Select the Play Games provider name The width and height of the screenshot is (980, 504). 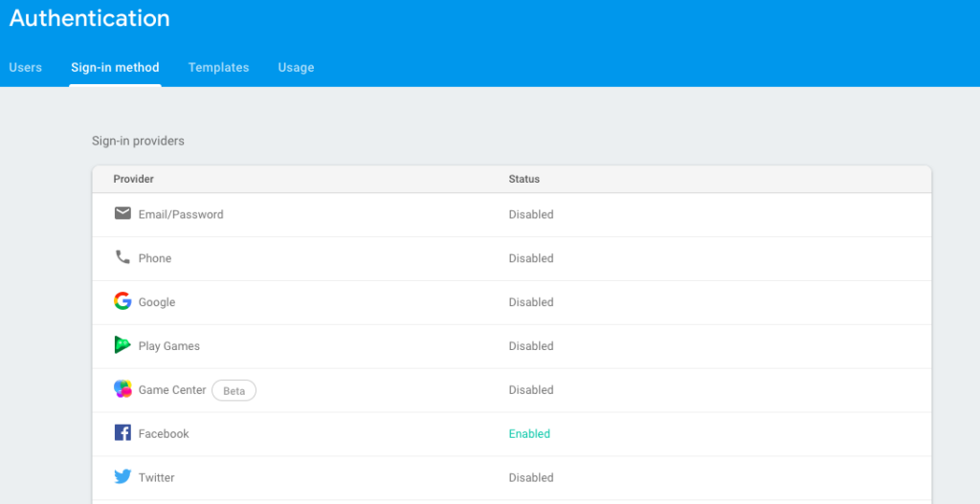click(169, 346)
